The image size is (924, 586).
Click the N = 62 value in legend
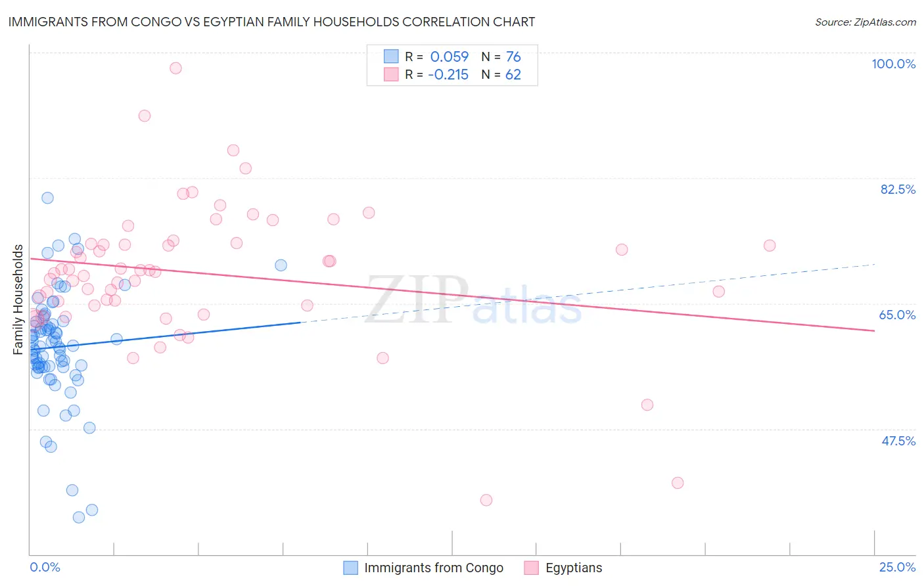click(x=501, y=74)
